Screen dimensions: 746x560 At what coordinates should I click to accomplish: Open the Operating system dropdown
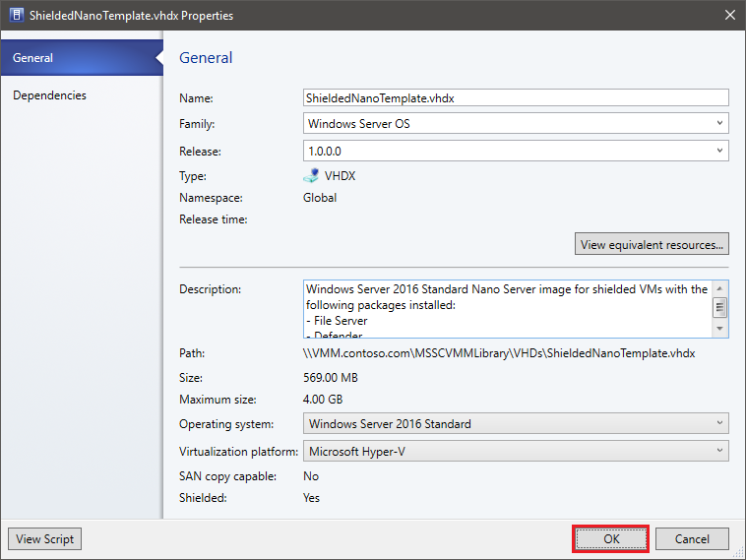(x=515, y=424)
